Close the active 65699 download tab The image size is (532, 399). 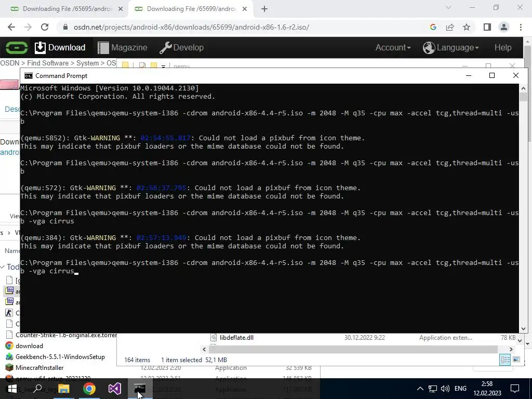coord(245,9)
